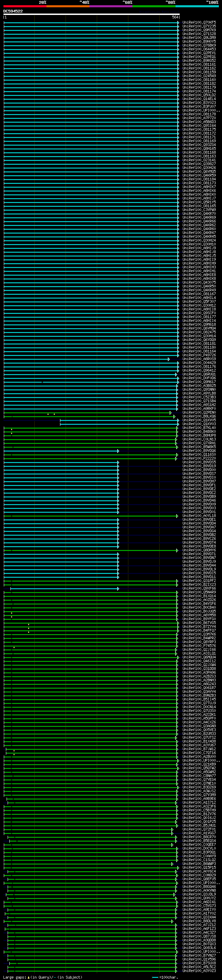Select hit label UniRef100_B5II45
Screen dimensions: 222x980
coord(199,699)
